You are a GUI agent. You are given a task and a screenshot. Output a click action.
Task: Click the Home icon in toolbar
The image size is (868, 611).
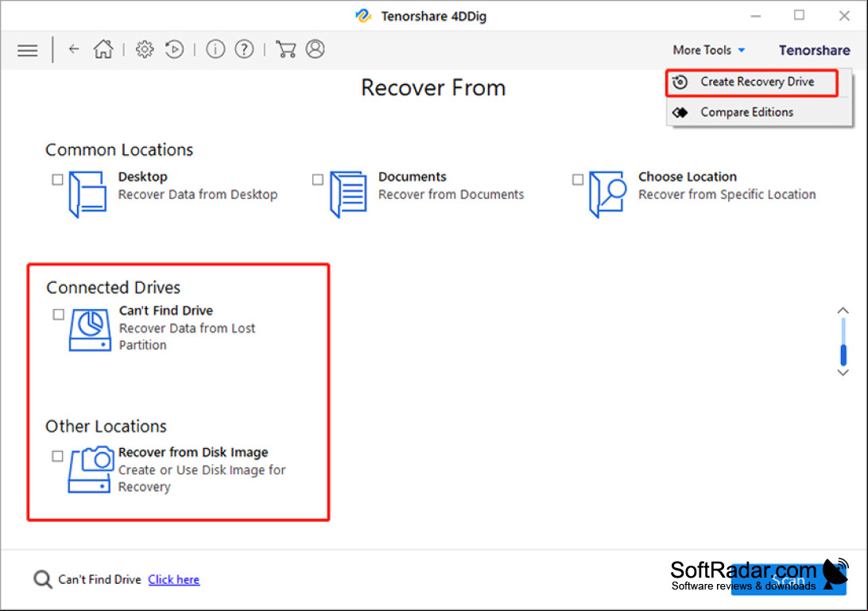(x=103, y=49)
